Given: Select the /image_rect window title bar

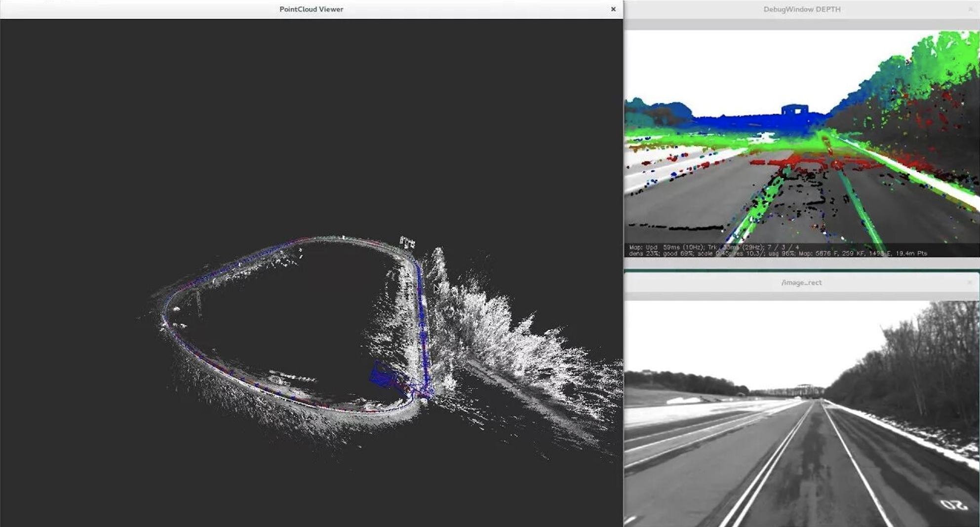Looking at the screenshot, I should [x=802, y=283].
